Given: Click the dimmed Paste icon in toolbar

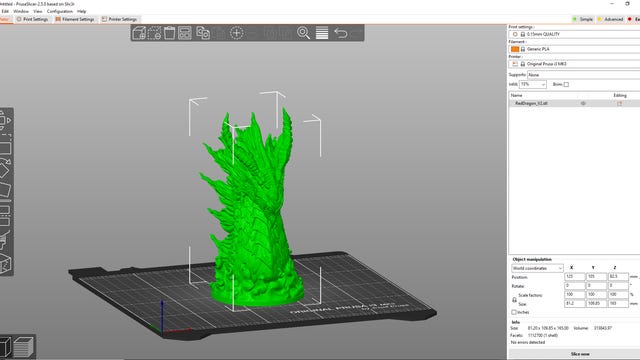Looking at the screenshot, I should click(x=220, y=33).
